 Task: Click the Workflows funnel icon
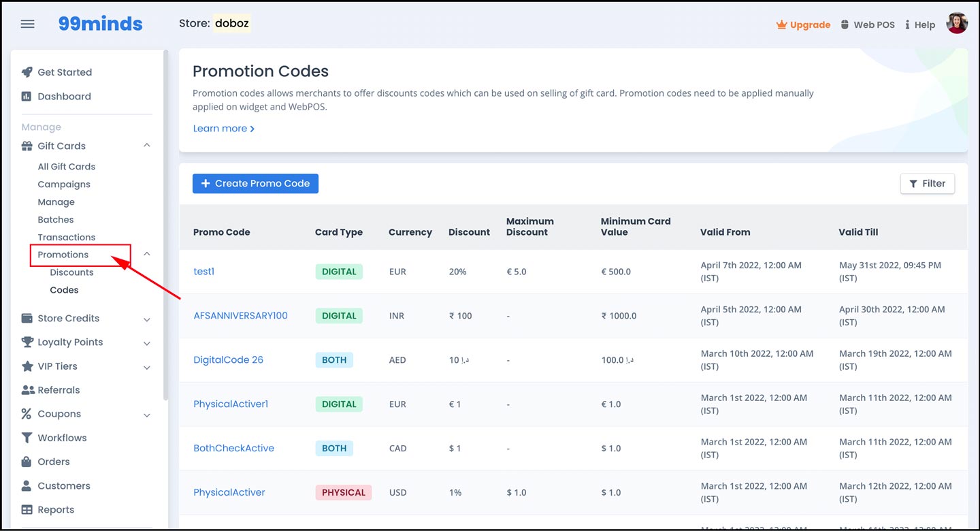(x=27, y=438)
